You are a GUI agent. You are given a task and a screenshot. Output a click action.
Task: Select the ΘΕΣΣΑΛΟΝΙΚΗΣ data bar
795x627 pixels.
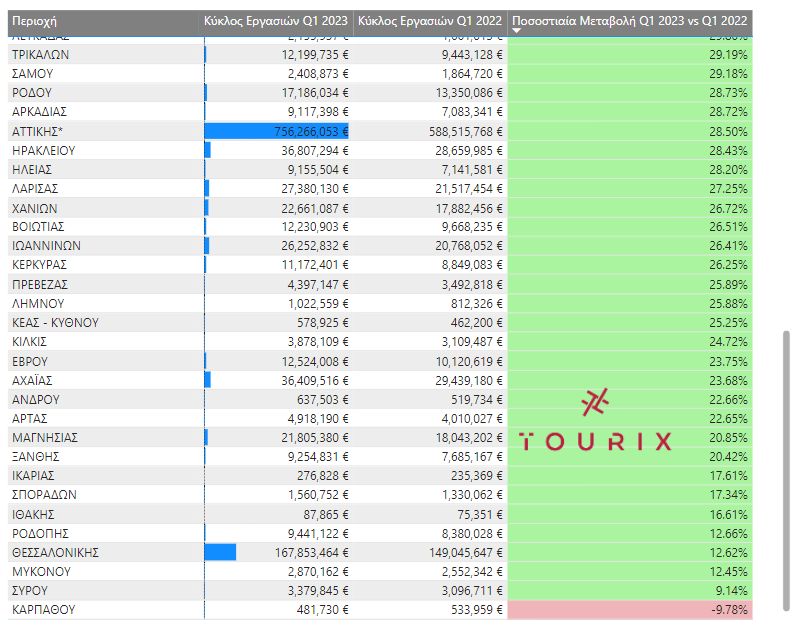221,552
